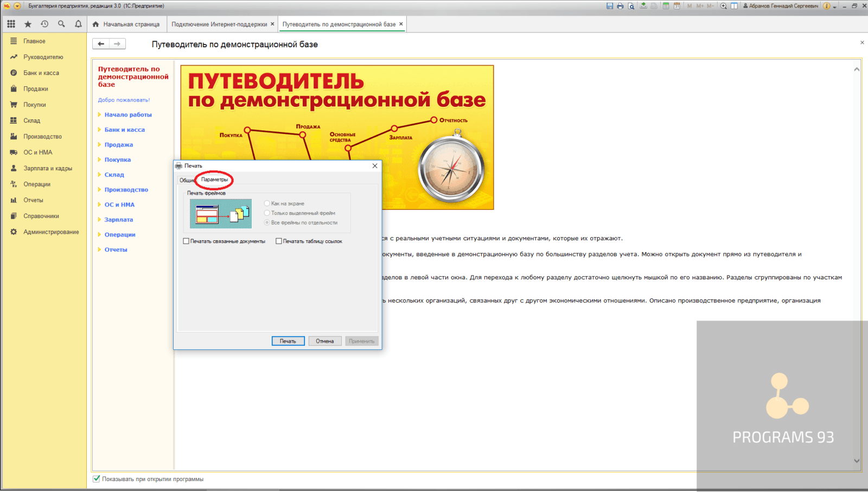Image resolution: width=868 pixels, height=492 pixels.
Task: Click the history clock icon
Action: [x=44, y=23]
